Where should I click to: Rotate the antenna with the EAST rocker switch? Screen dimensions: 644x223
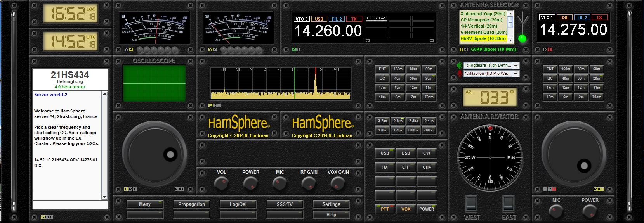508,203
